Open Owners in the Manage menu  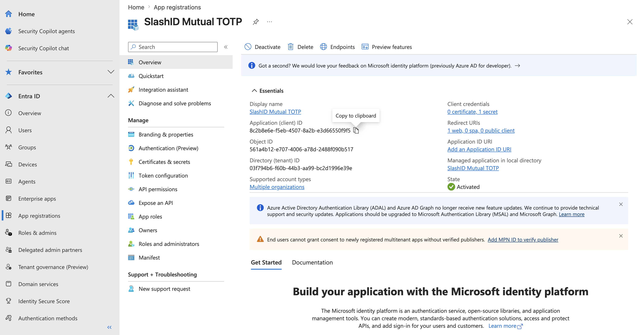coord(148,230)
